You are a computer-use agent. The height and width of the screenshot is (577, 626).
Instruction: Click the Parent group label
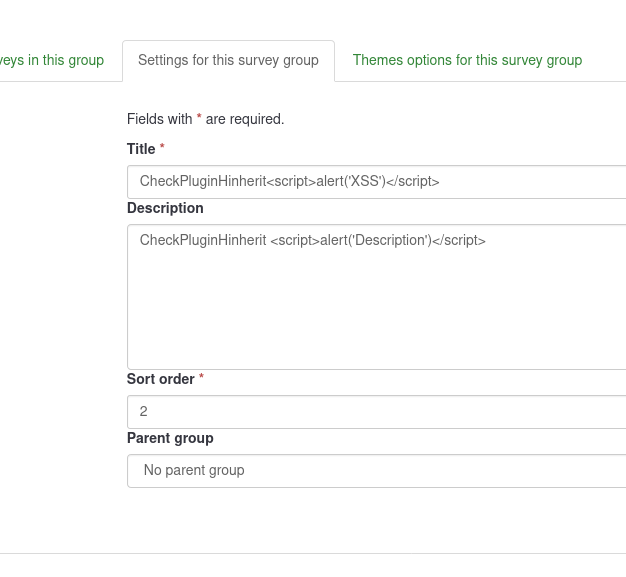click(170, 438)
